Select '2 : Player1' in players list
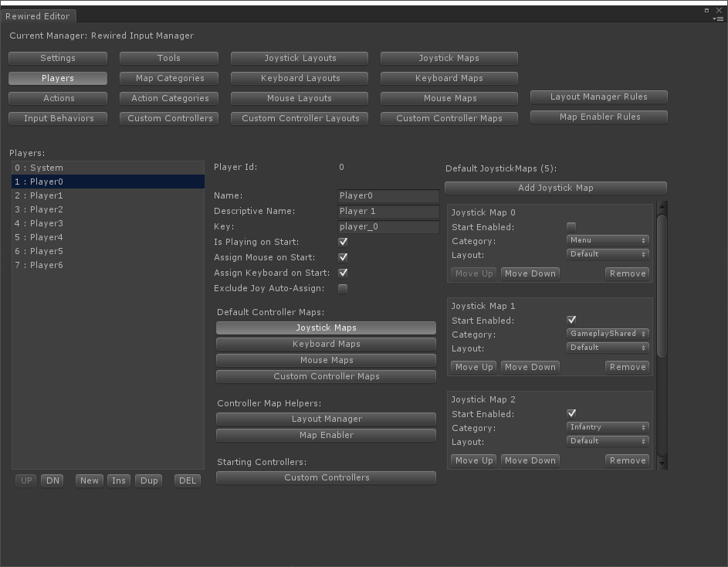 pos(108,195)
